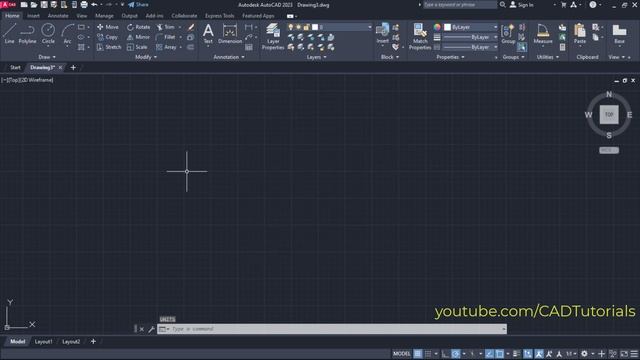Click the Group tool
640x360 pixels.
click(x=508, y=33)
